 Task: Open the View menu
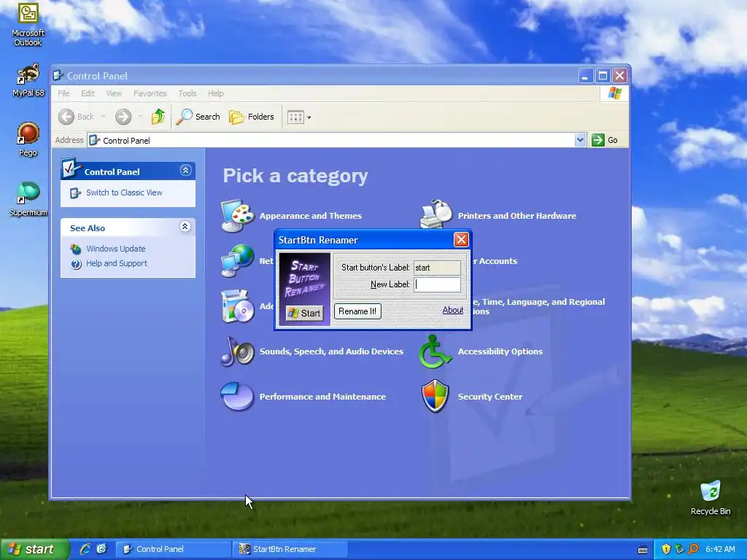coord(114,93)
